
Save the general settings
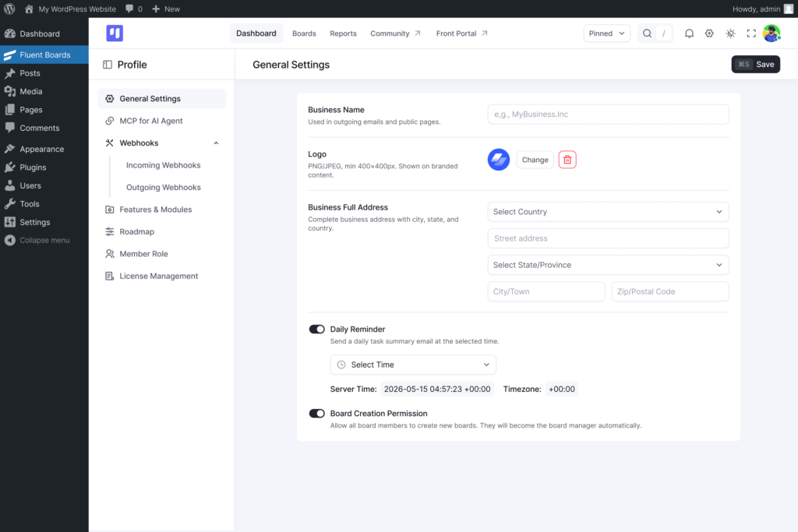point(756,64)
